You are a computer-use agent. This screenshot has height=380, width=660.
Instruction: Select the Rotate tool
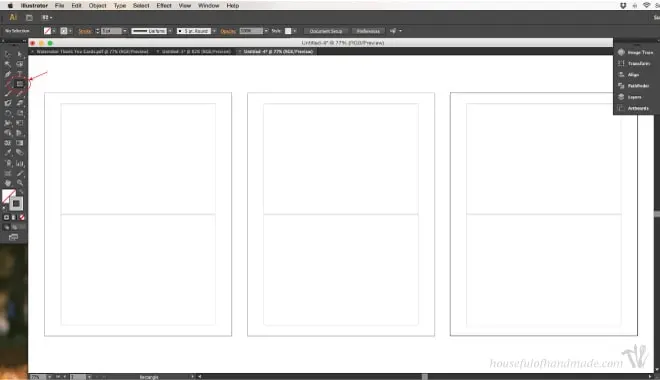pos(8,113)
